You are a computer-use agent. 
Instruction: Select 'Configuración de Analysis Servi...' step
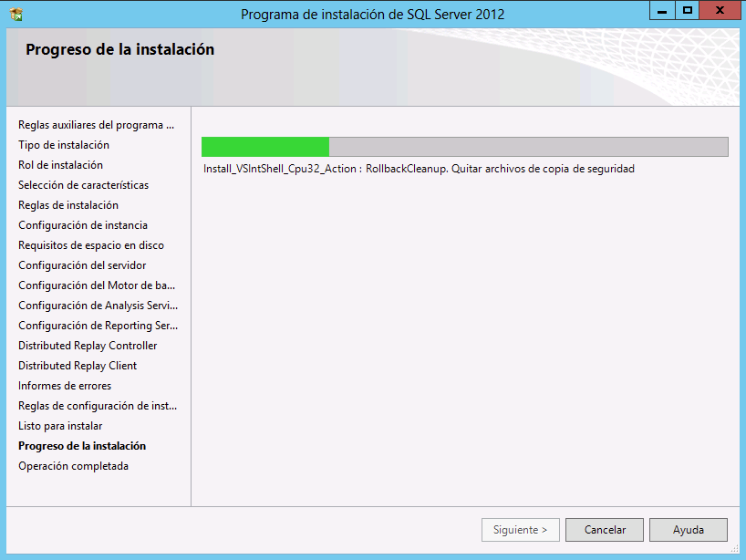[98, 305]
